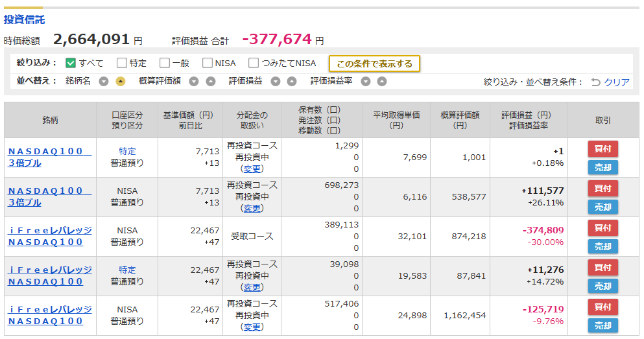Sort 概算評価額 ascending arrow

pos(211,81)
